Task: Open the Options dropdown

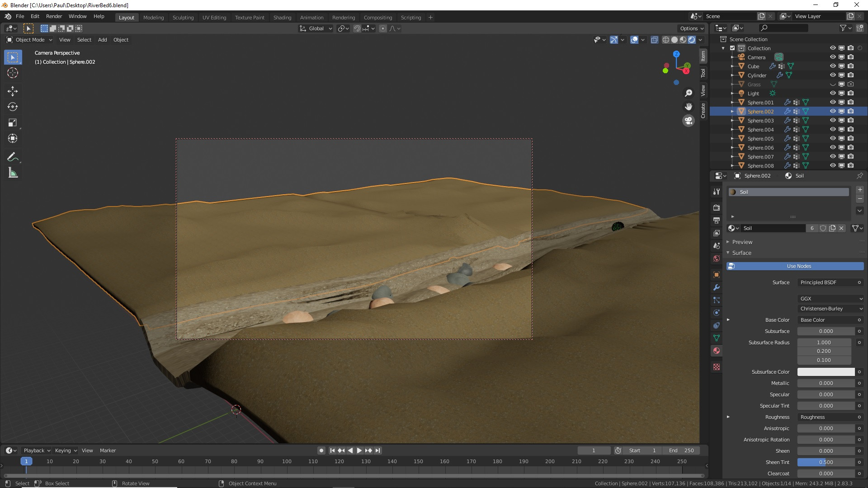Action: [692, 28]
